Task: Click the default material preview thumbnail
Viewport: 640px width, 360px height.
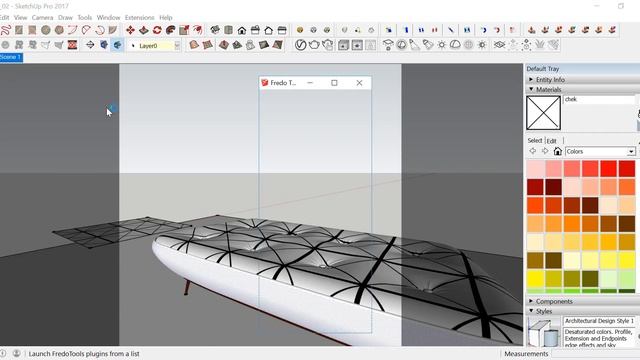Action: coord(543,113)
